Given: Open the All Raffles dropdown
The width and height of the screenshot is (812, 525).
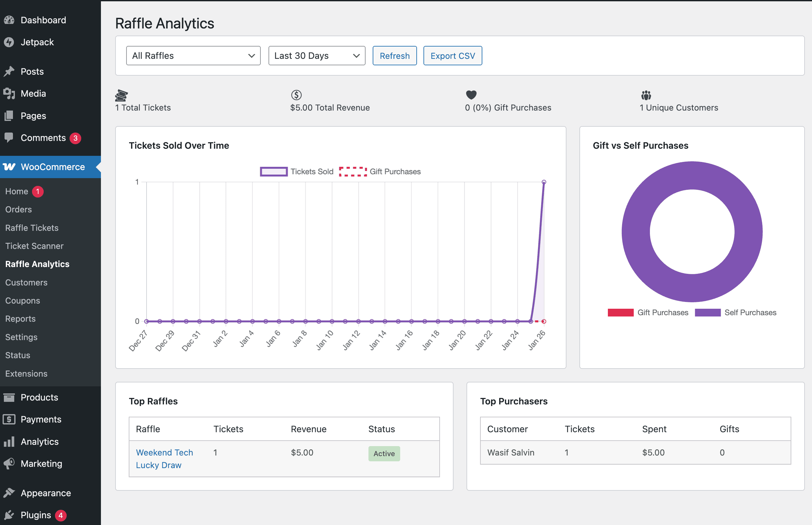Looking at the screenshot, I should pyautogui.click(x=193, y=56).
